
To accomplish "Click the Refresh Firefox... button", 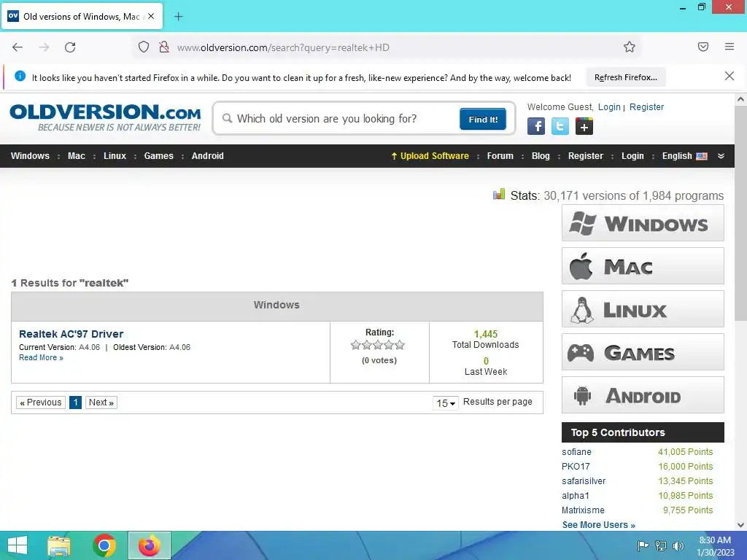I will [x=625, y=77].
